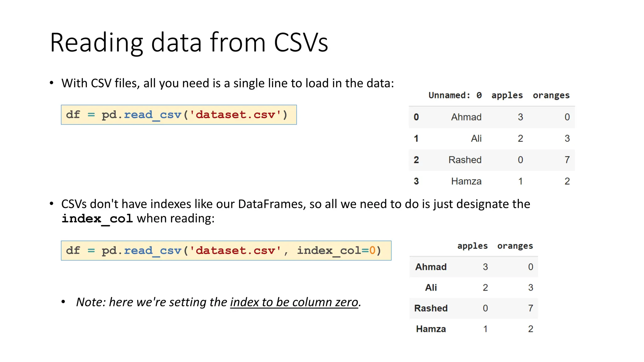Click the "Hamza" cell in the upper table
Image resolution: width=644 pixels, height=362 pixels.
click(x=466, y=181)
